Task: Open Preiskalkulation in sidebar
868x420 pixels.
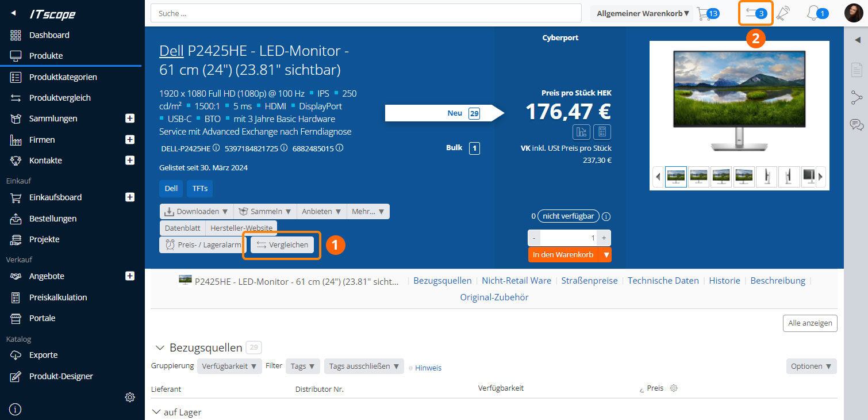Action: coord(58,297)
